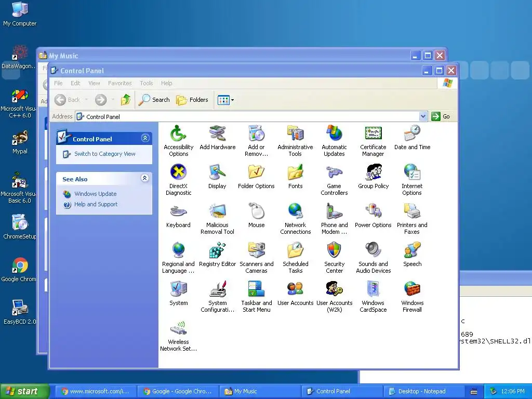Open Group Policy editor
The height and width of the screenshot is (399, 532).
tap(373, 177)
